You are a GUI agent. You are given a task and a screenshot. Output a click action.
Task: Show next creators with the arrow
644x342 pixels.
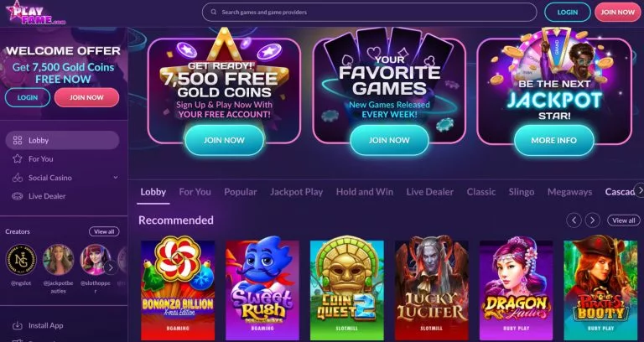pyautogui.click(x=110, y=267)
